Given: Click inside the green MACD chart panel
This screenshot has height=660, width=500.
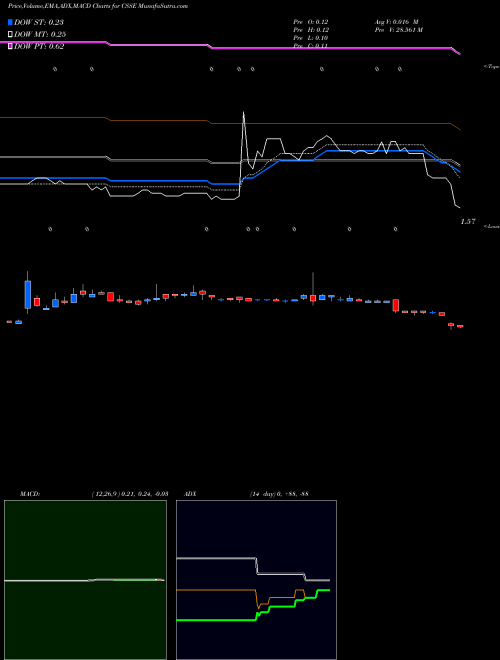Looking at the screenshot, I should coord(85,580).
